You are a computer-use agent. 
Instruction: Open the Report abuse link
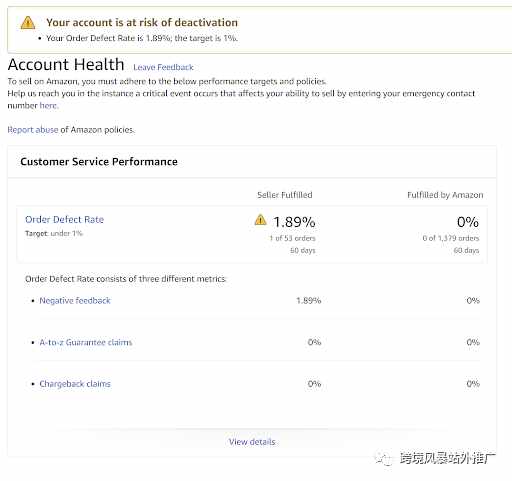(33, 130)
